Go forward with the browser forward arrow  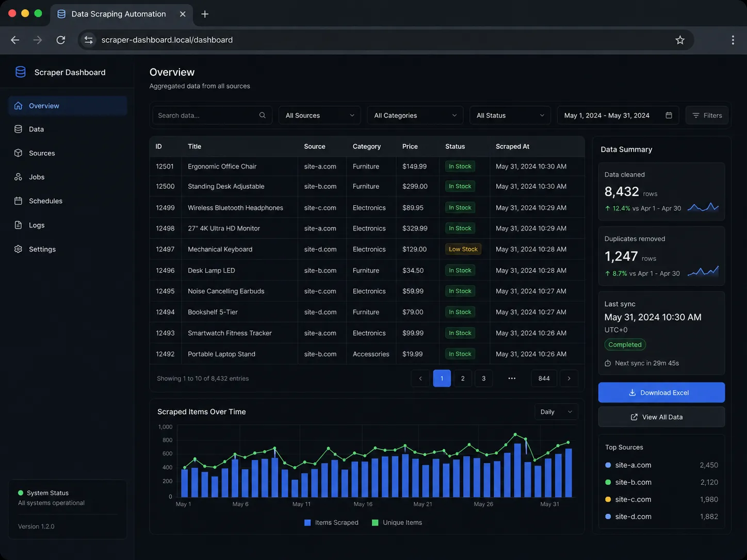38,40
